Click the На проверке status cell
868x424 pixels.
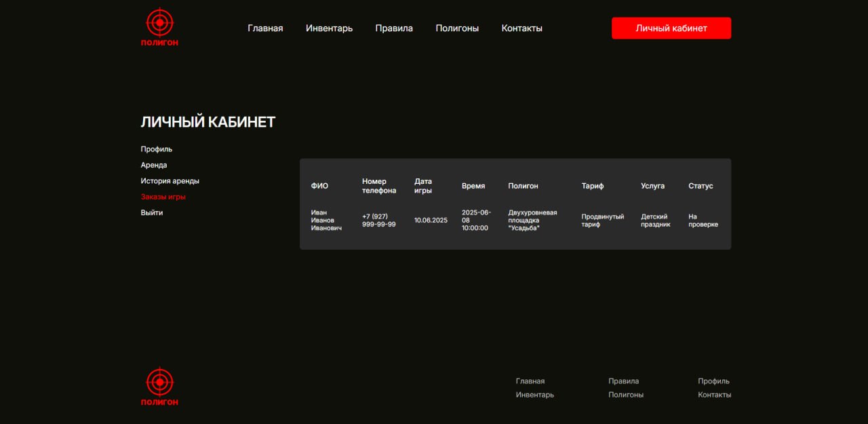pos(703,220)
